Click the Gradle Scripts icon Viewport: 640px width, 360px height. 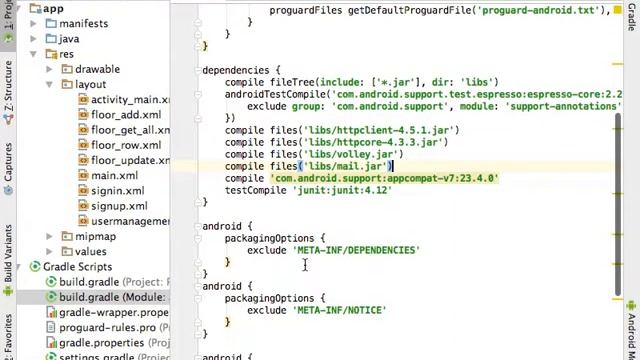tap(35, 267)
